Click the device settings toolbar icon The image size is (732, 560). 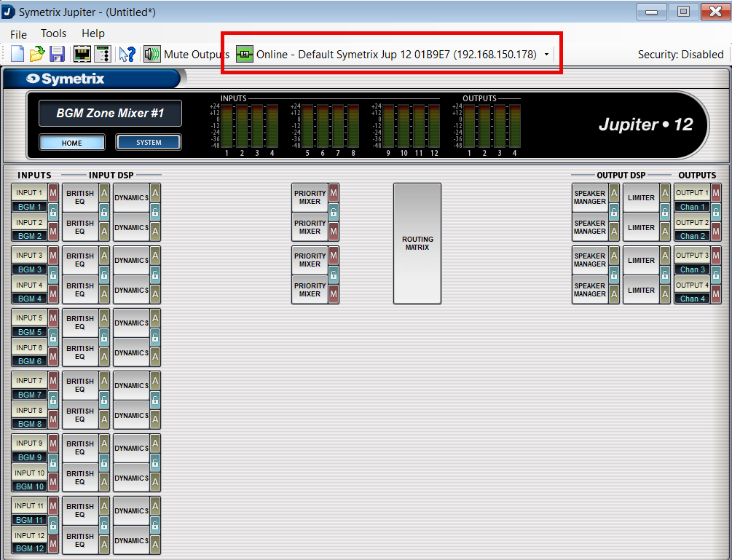tap(102, 54)
